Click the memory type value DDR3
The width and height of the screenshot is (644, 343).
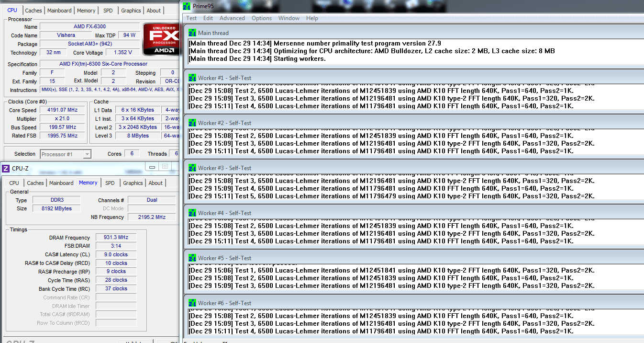[x=56, y=200]
